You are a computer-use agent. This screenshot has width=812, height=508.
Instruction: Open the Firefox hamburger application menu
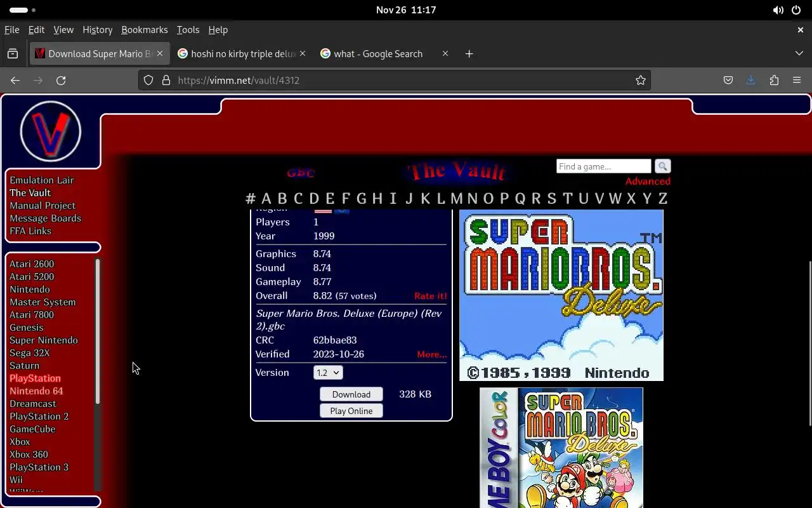pyautogui.click(x=797, y=80)
